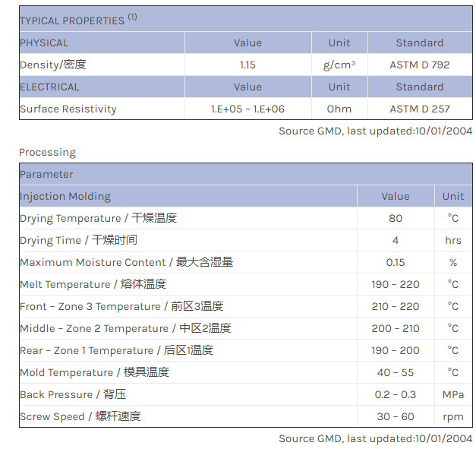The image size is (476, 449).
Task: Select the 1.E+05 - 1.E+06 value
Action: (x=247, y=109)
